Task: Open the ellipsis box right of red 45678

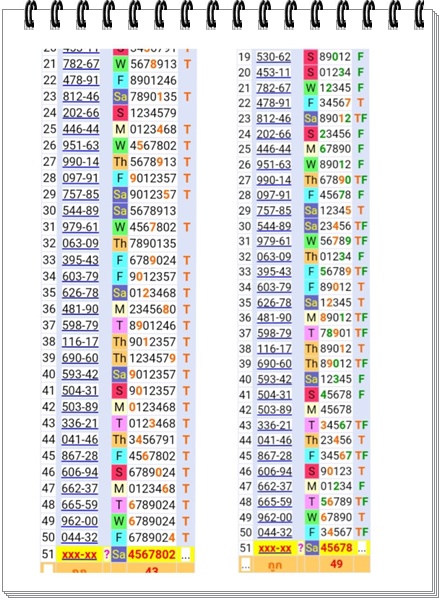Action: pyautogui.click(x=361, y=548)
